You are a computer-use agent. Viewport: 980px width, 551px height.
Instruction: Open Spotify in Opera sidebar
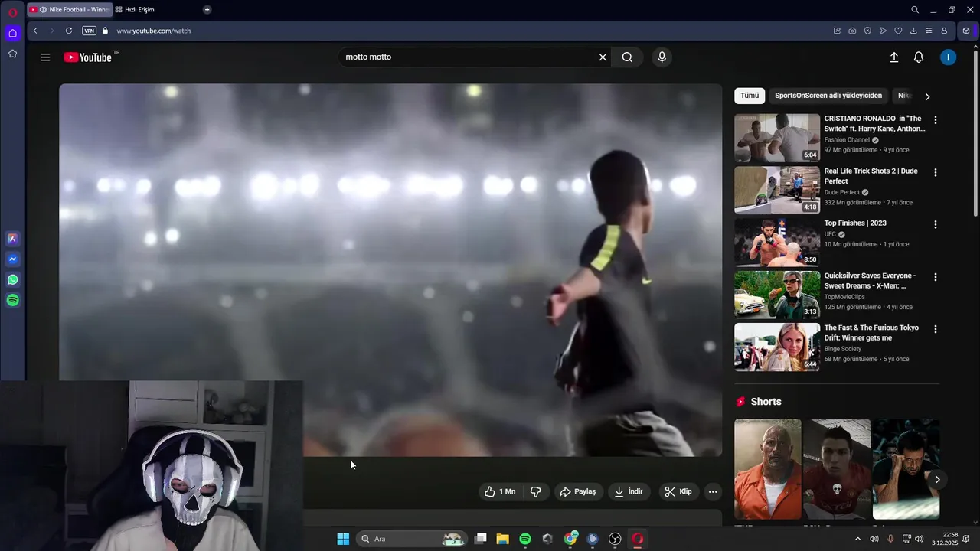tap(12, 301)
